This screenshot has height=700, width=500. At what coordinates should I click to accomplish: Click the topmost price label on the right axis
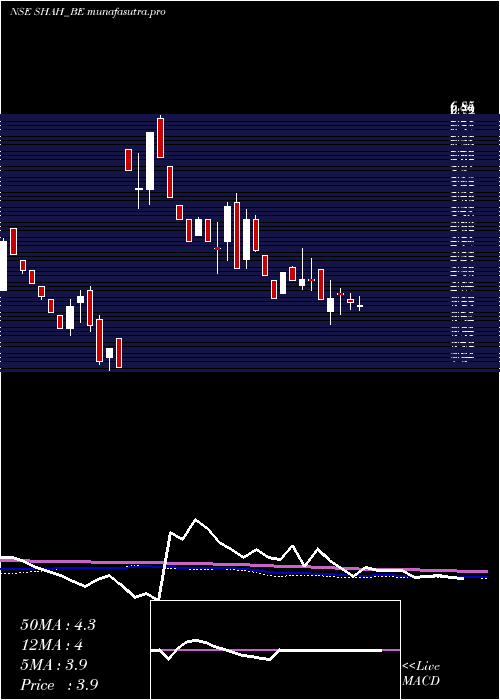coord(462,107)
